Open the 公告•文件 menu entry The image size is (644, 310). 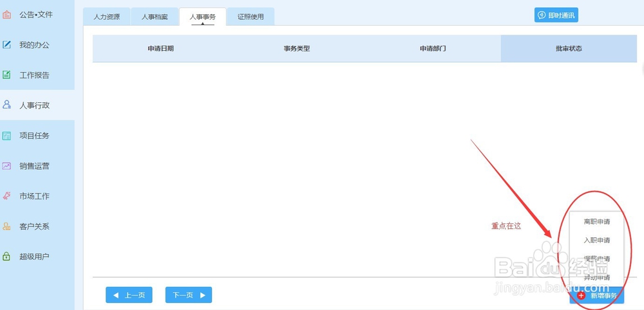click(x=37, y=15)
